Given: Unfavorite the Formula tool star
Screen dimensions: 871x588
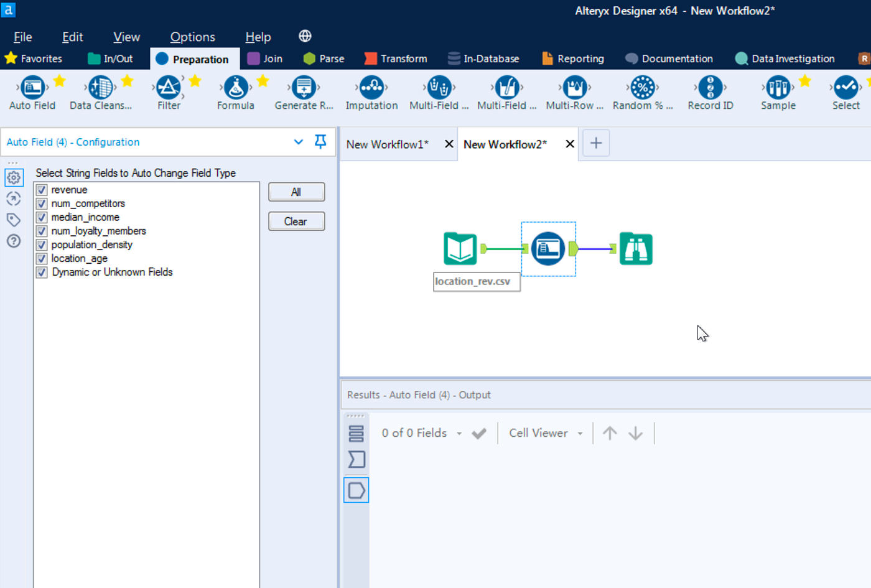Looking at the screenshot, I should [x=263, y=81].
